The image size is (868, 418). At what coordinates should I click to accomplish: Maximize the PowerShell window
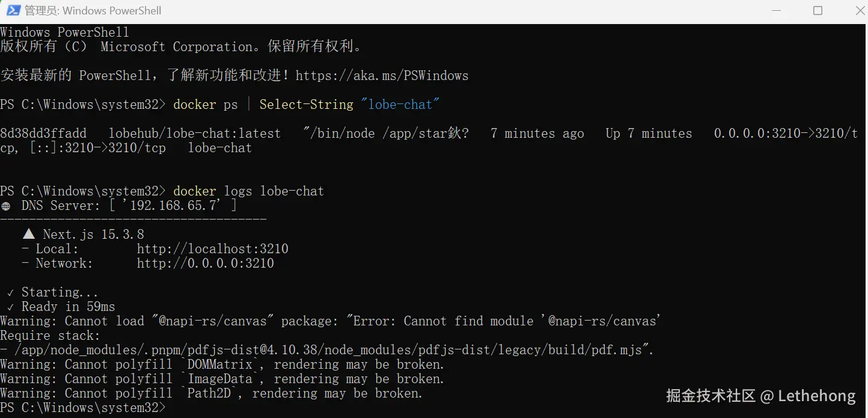click(x=818, y=10)
